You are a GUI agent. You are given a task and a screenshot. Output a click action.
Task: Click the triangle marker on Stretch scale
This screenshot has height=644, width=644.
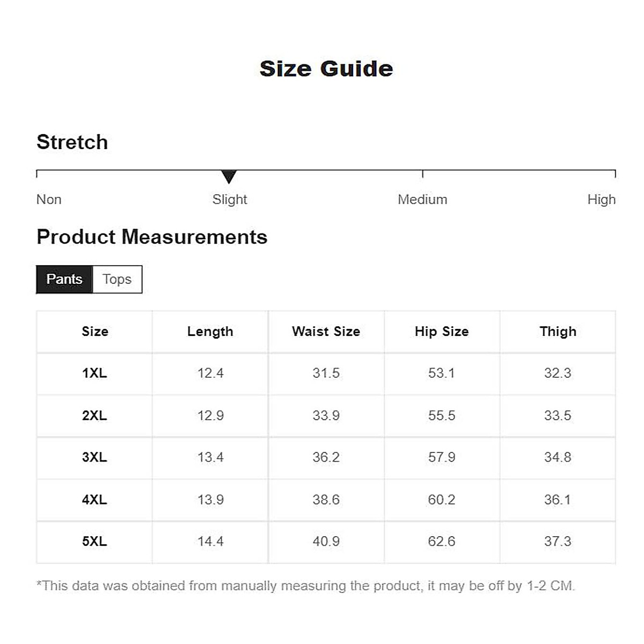pos(229,177)
